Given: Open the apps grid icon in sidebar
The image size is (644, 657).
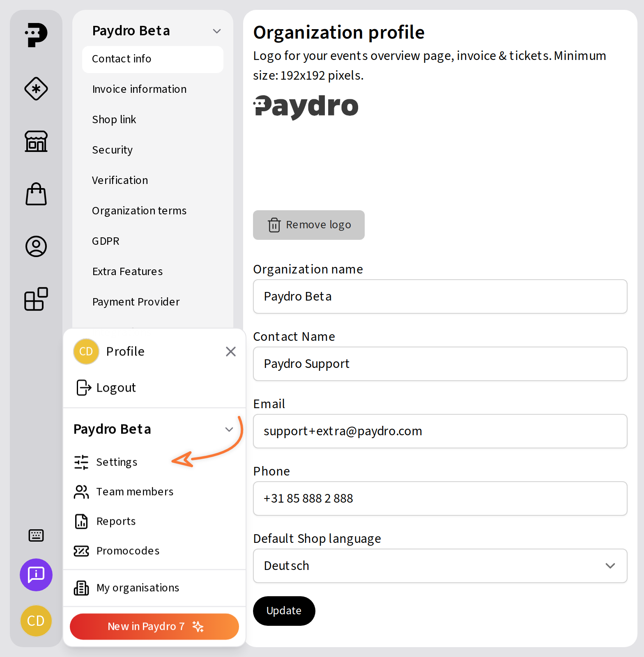Looking at the screenshot, I should (36, 299).
